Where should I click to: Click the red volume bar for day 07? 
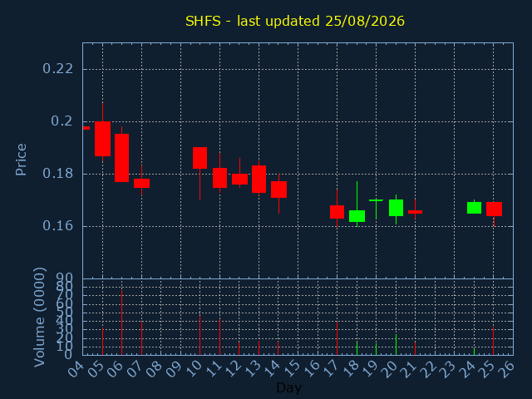[141, 338]
